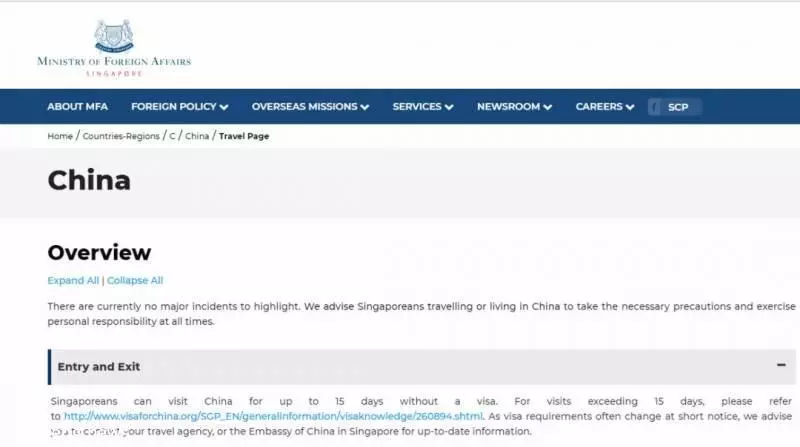Click the Ministry of Foreign Affairs crest logo
Screen dimensions: 800x447
114,48
